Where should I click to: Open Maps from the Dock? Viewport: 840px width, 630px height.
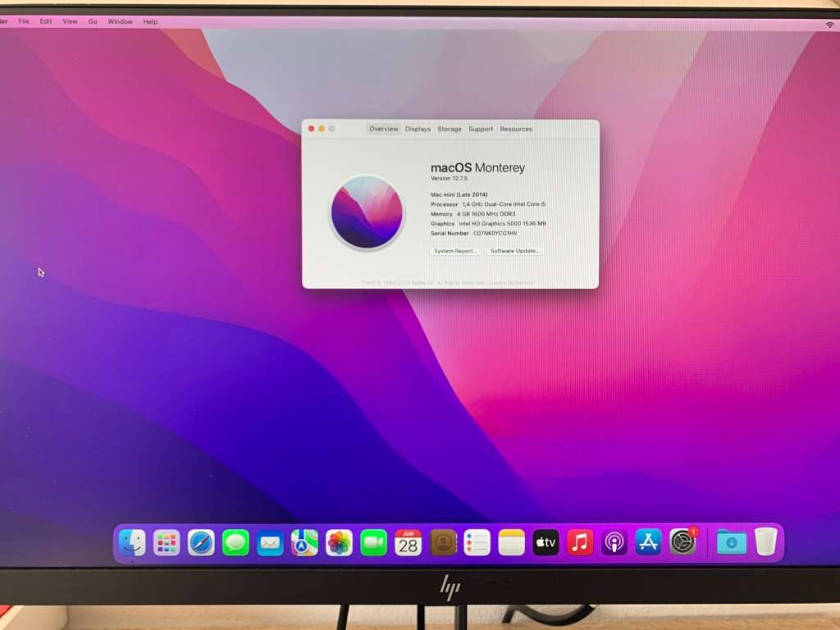pyautogui.click(x=304, y=542)
